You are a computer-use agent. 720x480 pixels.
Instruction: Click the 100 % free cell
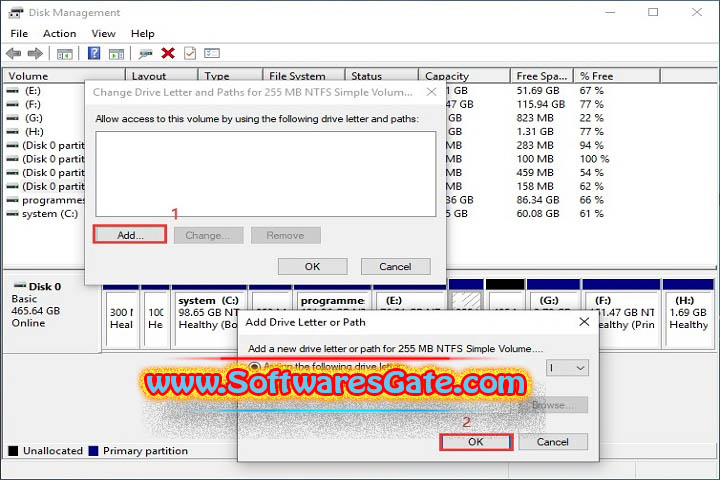594,159
